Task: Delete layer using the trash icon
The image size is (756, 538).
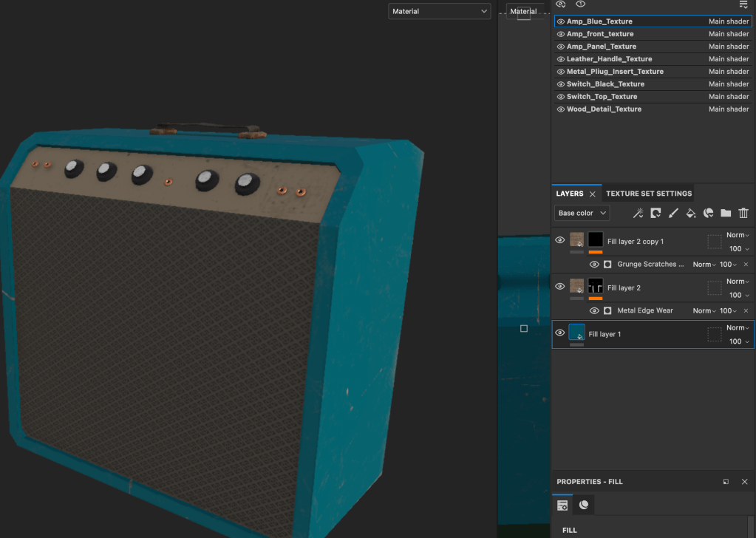Action: (x=743, y=213)
